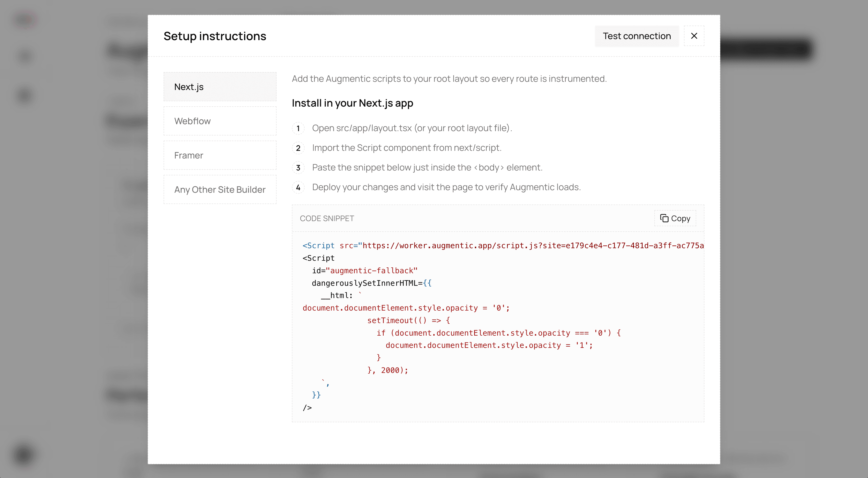The width and height of the screenshot is (868, 478).
Task: Open the Framer instructions tab
Action: [220, 155]
